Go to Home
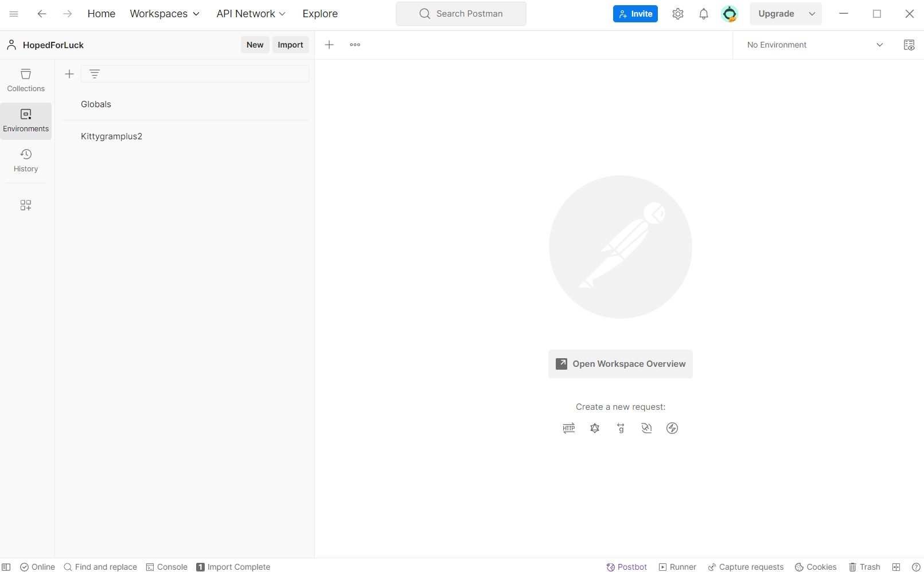This screenshot has height=572, width=924. [x=102, y=14]
